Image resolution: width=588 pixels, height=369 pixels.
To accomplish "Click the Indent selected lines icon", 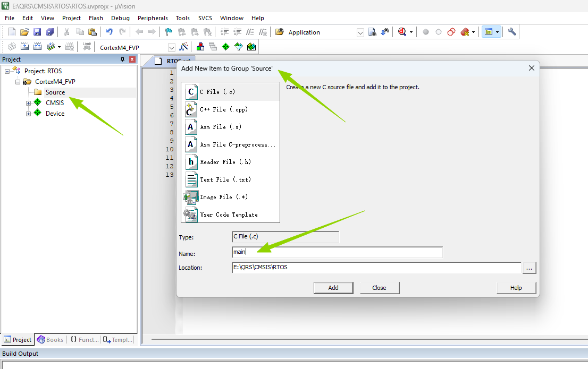I will 225,32.
